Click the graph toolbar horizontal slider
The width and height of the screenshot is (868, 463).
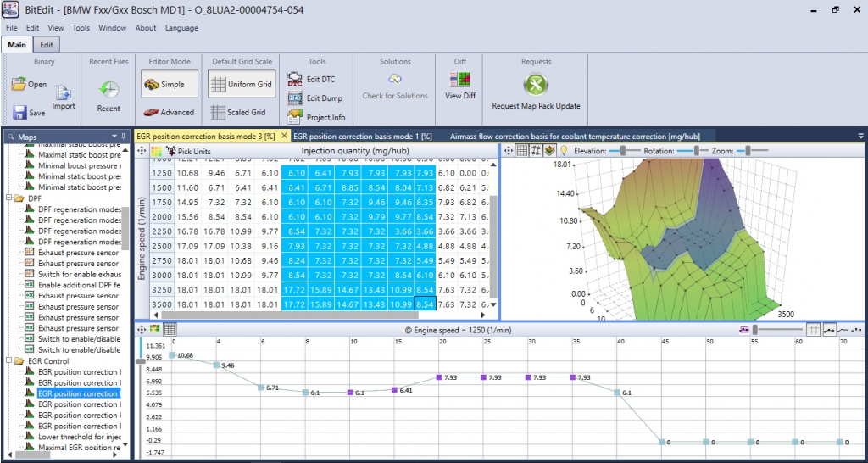pos(776,330)
